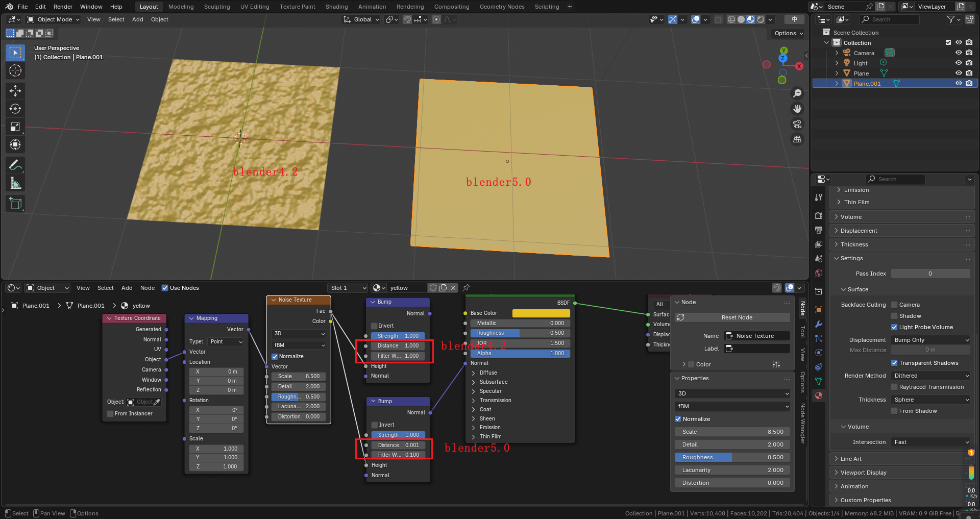
Task: Open the Slot 1 material slot dropdown
Action: pyautogui.click(x=348, y=288)
